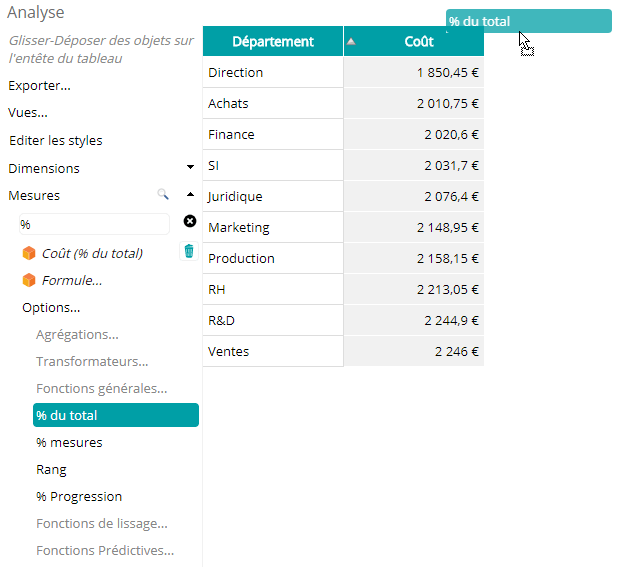
Task: Choose the Rang option
Action: coord(51,470)
